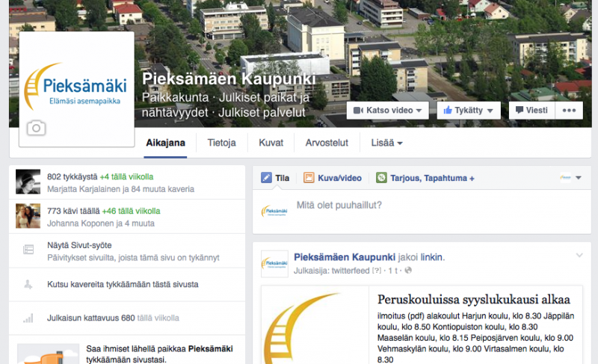Click the post reach bar chart icon
Screen dimensions: 598x364
coord(28,318)
